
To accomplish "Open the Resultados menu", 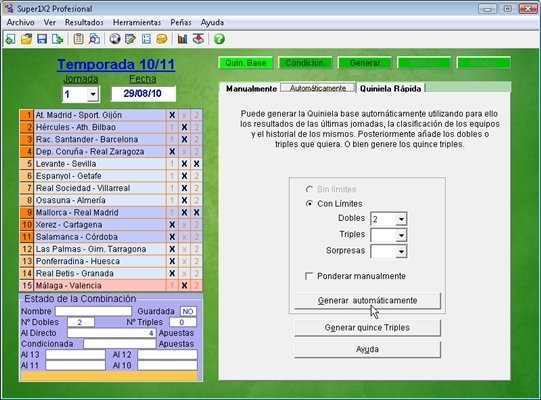I will point(84,22).
